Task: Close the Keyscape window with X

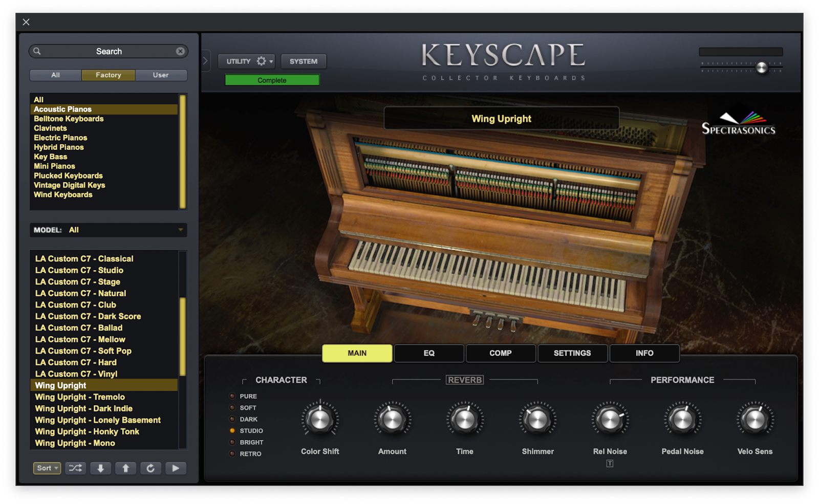Action: click(26, 22)
